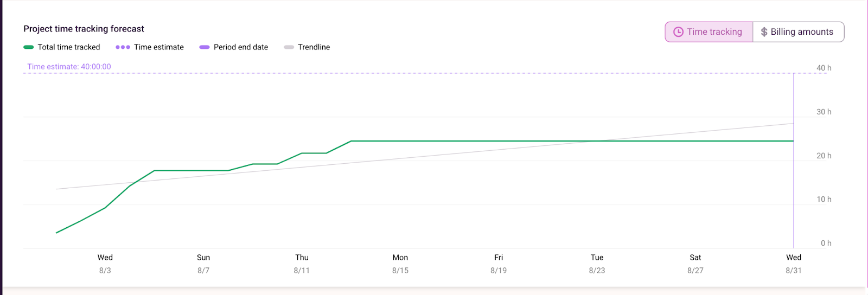The image size is (868, 295).
Task: Click the purple dotted Time estimate swatch
Action: pos(123,47)
